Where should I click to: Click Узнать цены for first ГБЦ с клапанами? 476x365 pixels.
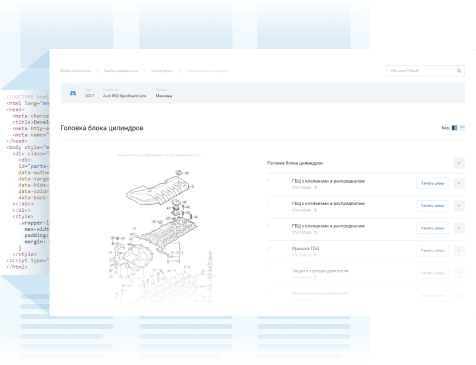tap(433, 183)
